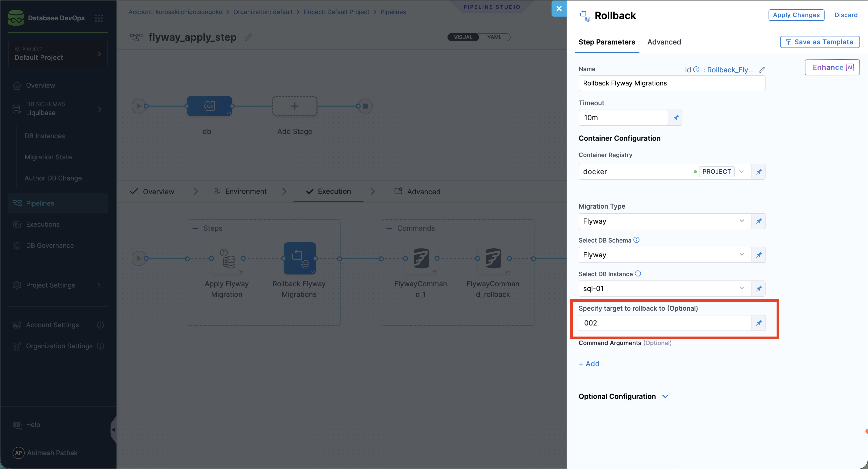Click the pin icon beside Container Registry
The image size is (868, 469).
[x=758, y=172]
